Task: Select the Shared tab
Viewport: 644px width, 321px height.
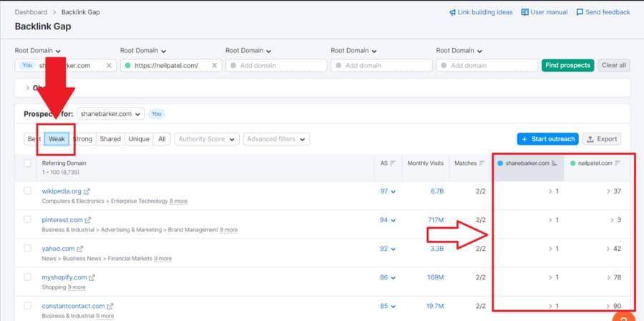Action: click(110, 139)
